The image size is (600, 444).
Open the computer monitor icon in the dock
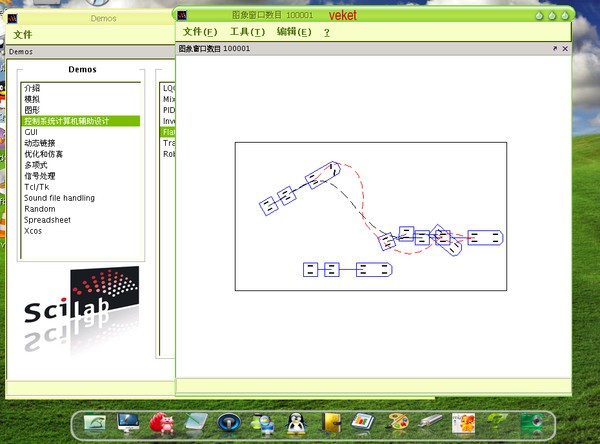[128, 423]
